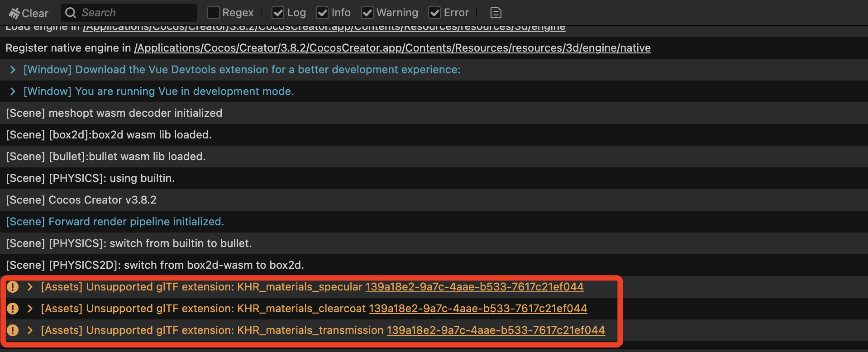Click the Clear console broom icon
This screenshot has width=868, height=352.
point(14,13)
